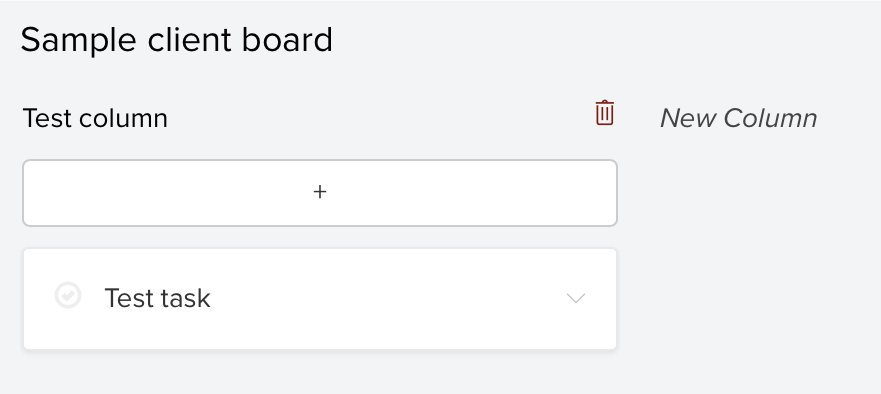Toggle completion circle beside Test task
881x394 pixels.
(68, 295)
